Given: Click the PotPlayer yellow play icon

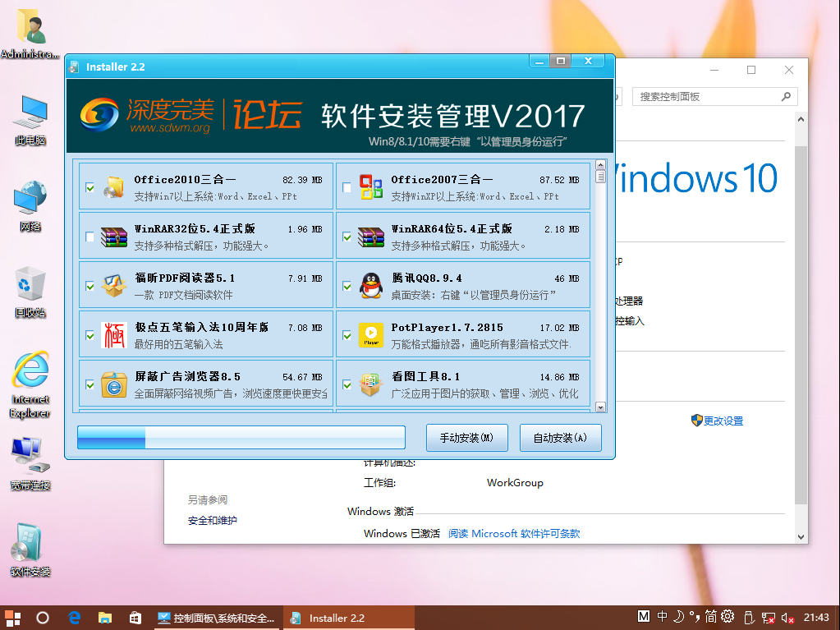Looking at the screenshot, I should pos(370,335).
